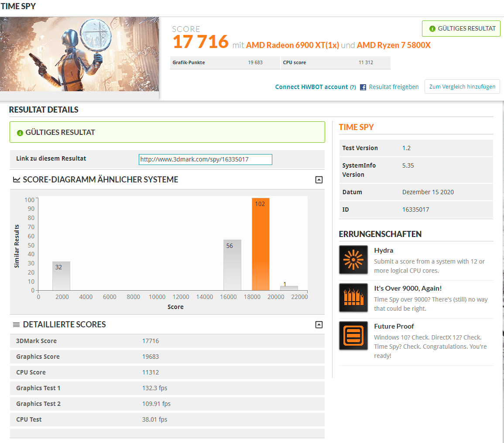Image resolution: width=504 pixels, height=443 pixels.
Task: Click the ID value 16335017
Action: point(415,209)
